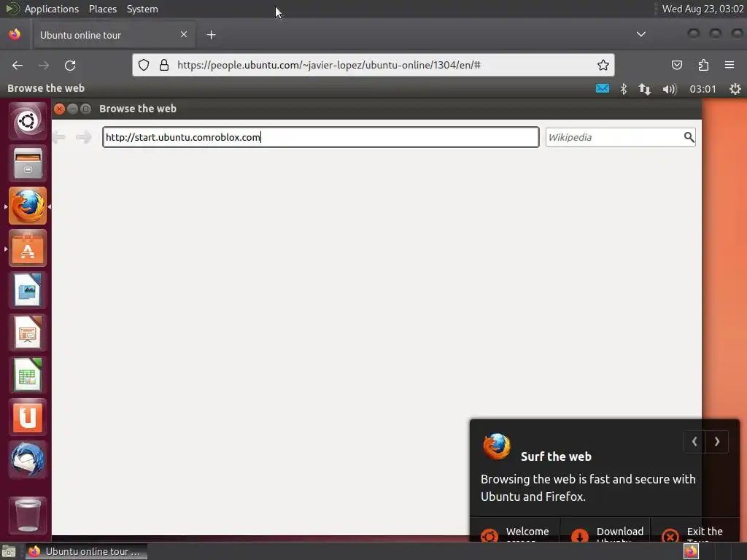Open the System menu
Viewport: 747px width, 560px height.
(142, 9)
